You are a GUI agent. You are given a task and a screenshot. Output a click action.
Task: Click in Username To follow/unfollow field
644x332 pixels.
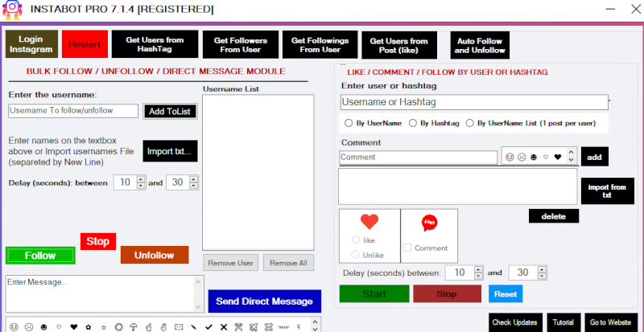(73, 111)
